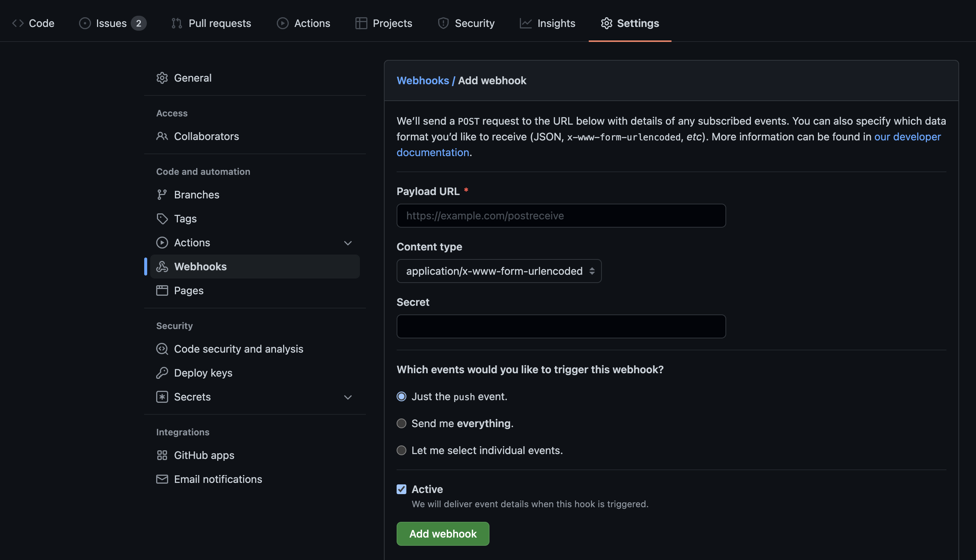This screenshot has width=976, height=560.
Task: Click the Tags icon in the sidebar
Action: coord(162,219)
